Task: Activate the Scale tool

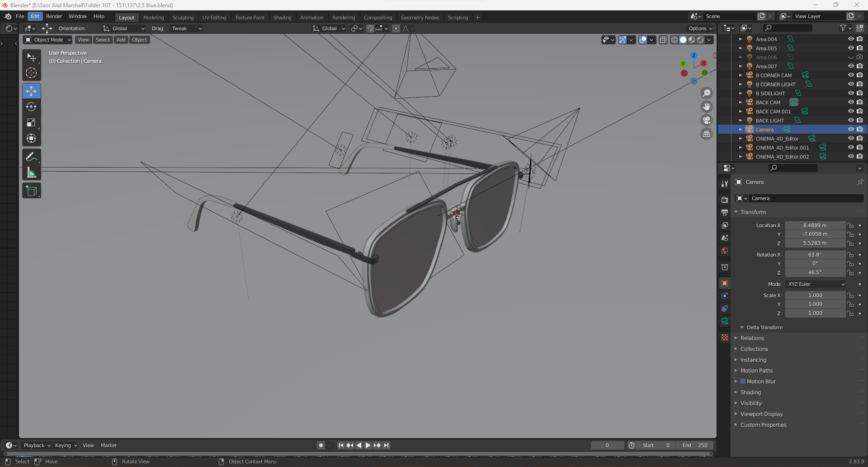Action: 31,122
